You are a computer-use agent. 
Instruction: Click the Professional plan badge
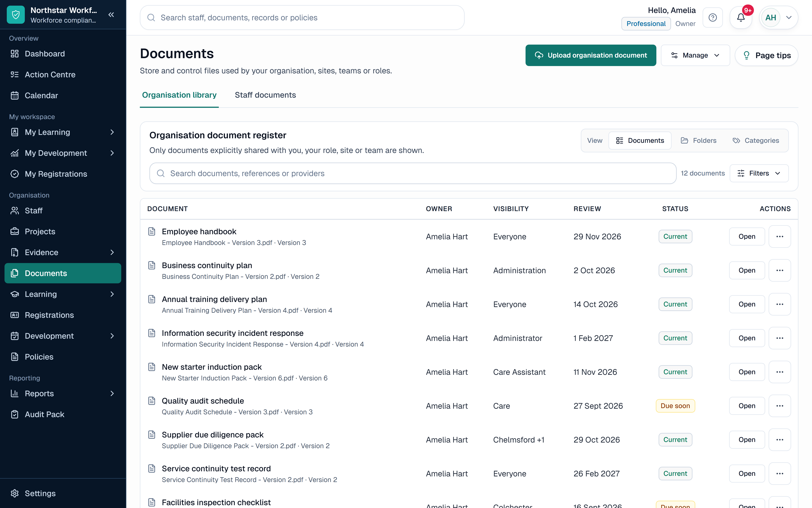646,24
